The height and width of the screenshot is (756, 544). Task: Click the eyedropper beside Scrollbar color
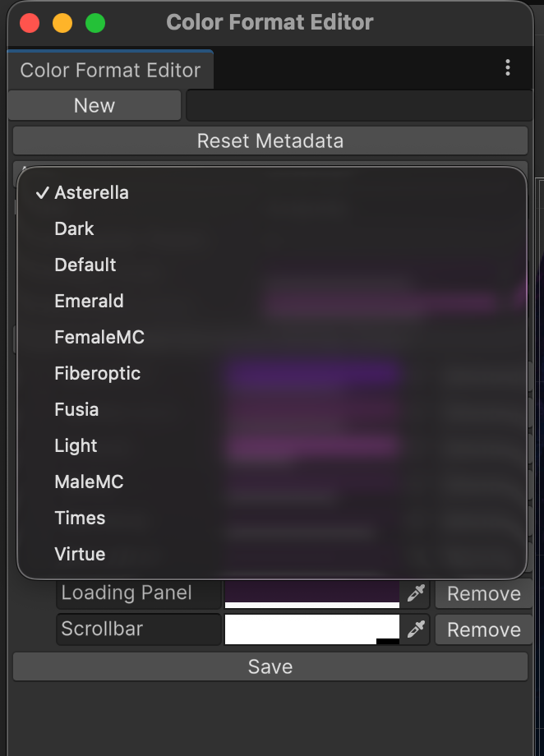pos(417,629)
